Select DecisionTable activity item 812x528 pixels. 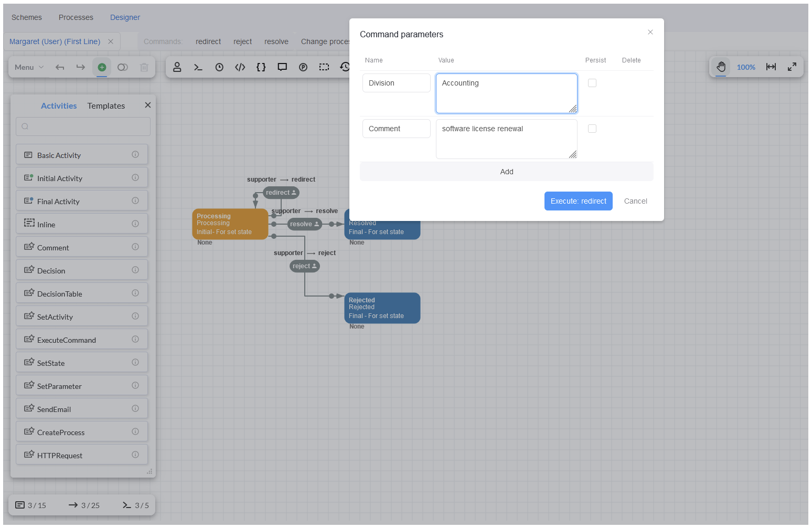(82, 293)
